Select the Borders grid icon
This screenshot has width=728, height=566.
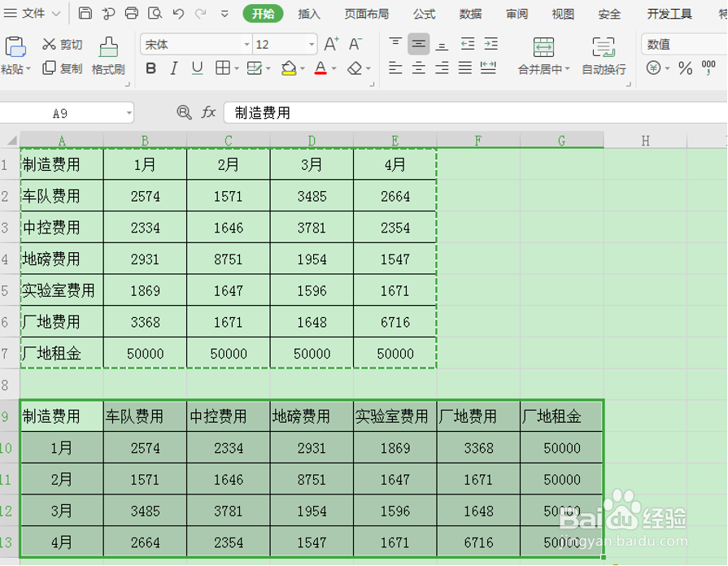click(x=225, y=68)
